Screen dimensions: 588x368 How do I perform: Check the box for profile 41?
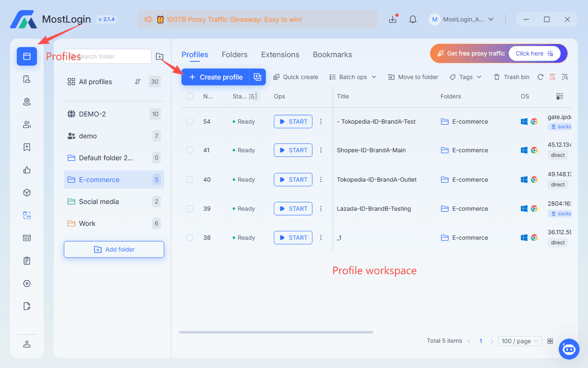tap(190, 150)
